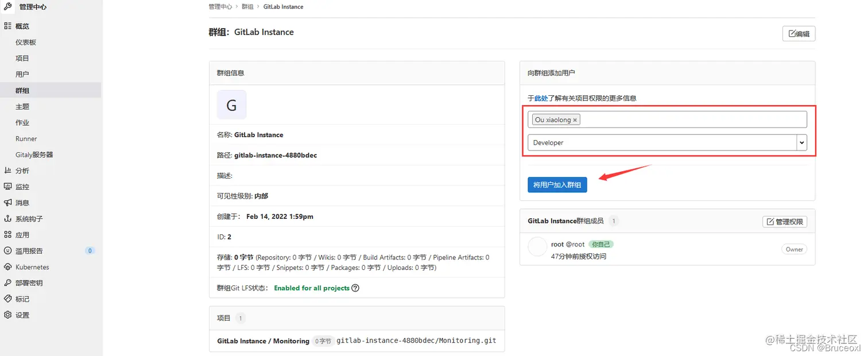Open 应用 in the sidebar
Image resolution: width=868 pixels, height=356 pixels.
(x=22, y=235)
